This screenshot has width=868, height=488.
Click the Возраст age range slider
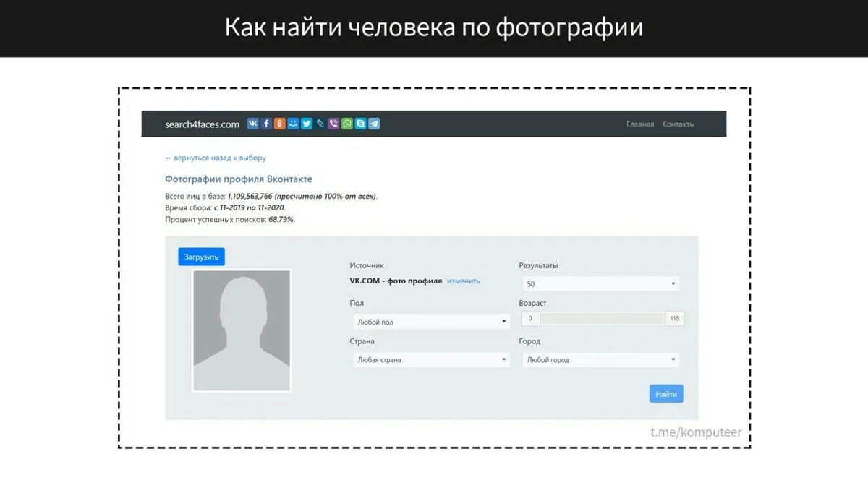600,318
